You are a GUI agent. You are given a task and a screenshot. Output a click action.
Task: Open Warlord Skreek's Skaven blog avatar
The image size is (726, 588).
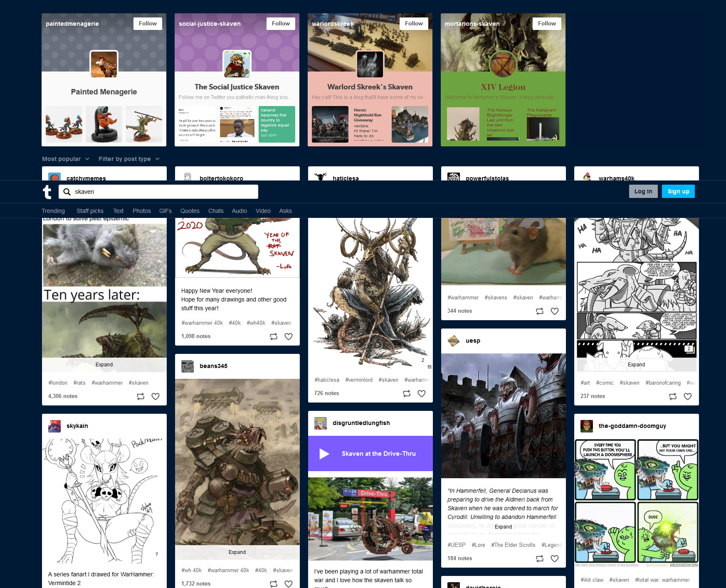click(x=370, y=64)
